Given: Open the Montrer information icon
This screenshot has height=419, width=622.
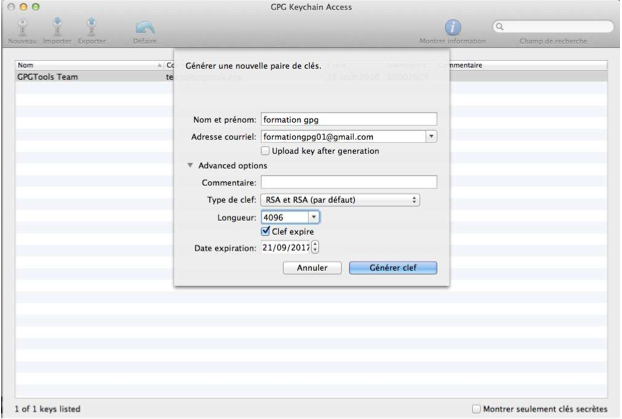Looking at the screenshot, I should click(453, 27).
